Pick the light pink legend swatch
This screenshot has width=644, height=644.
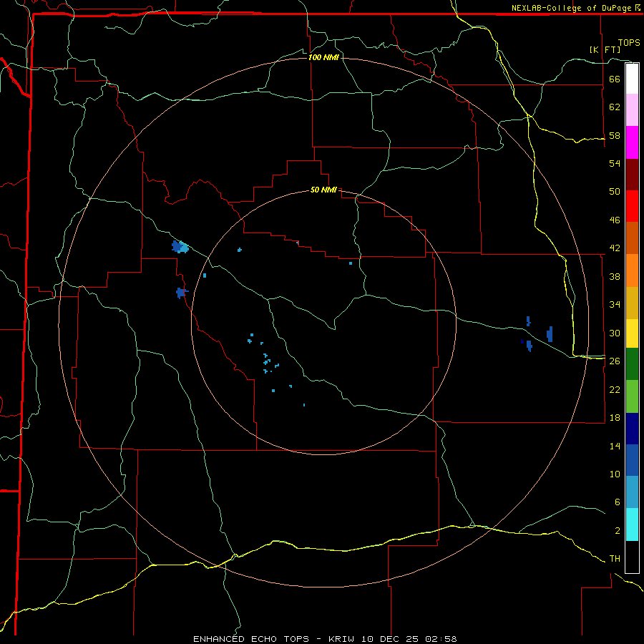tap(632, 109)
